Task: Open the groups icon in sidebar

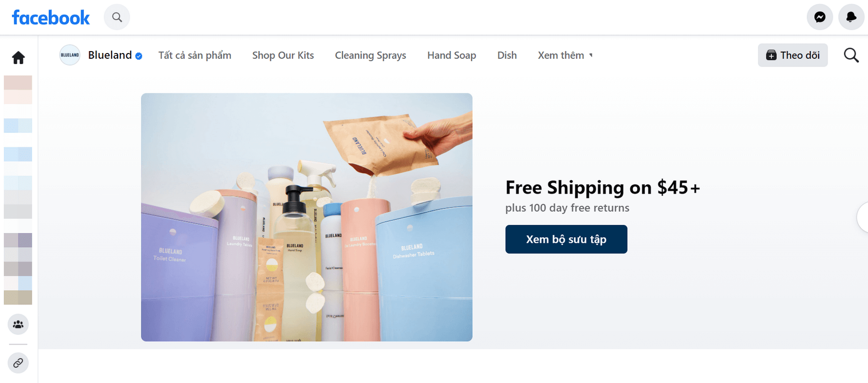Action: click(18, 324)
